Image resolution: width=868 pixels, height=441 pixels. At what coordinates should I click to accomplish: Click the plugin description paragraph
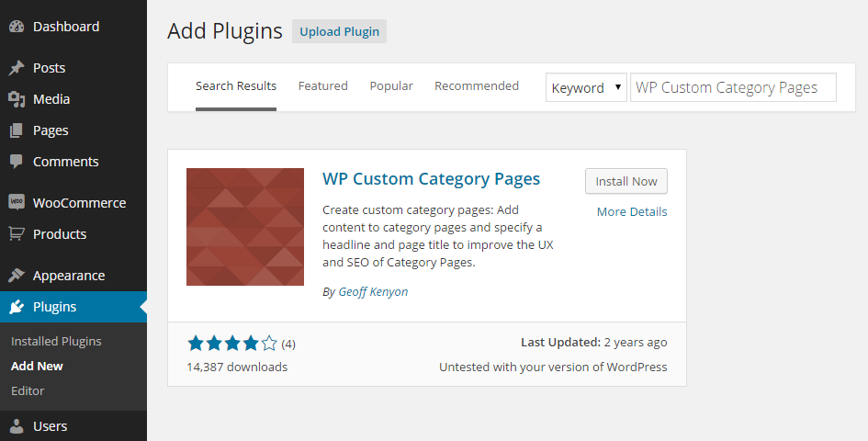[438, 236]
